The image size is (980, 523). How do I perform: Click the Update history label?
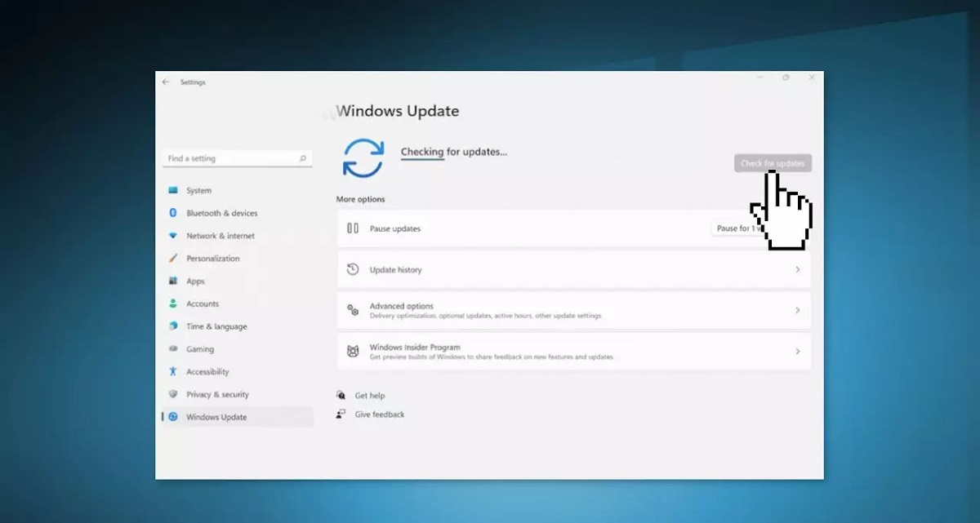(x=396, y=269)
